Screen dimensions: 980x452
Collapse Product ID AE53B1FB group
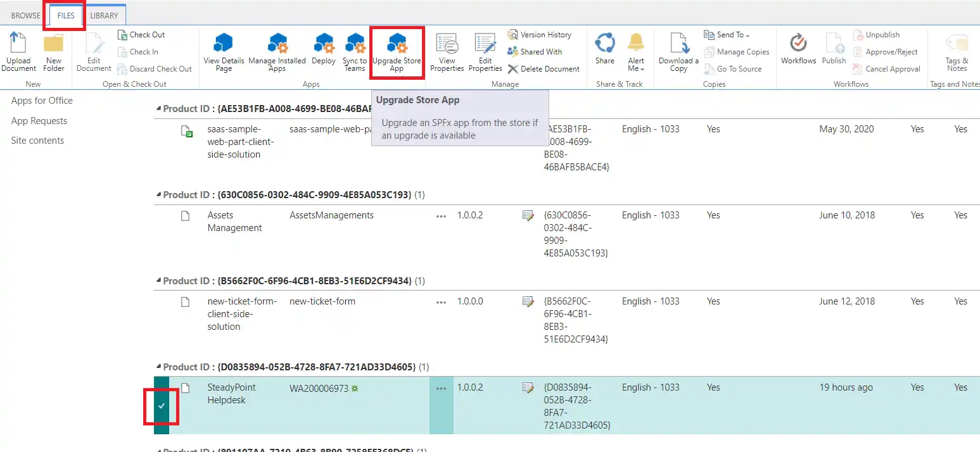[x=159, y=109]
